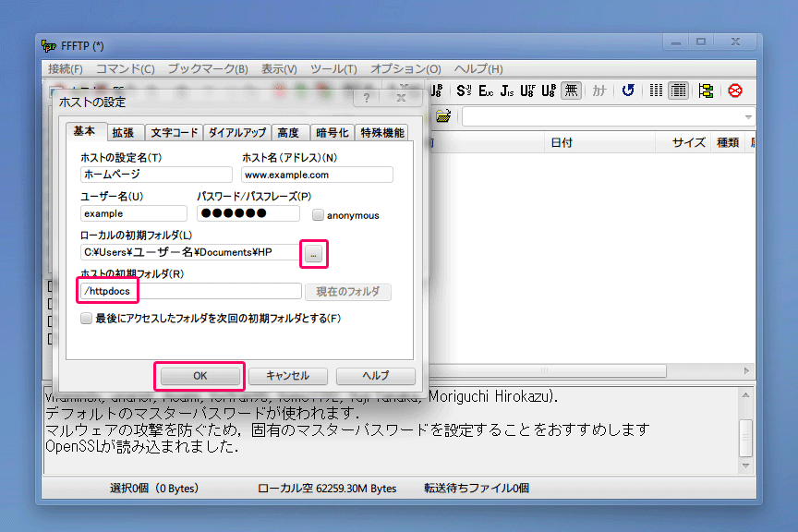
Task: Click the no-conversion (無) kanji code icon
Action: (x=572, y=91)
